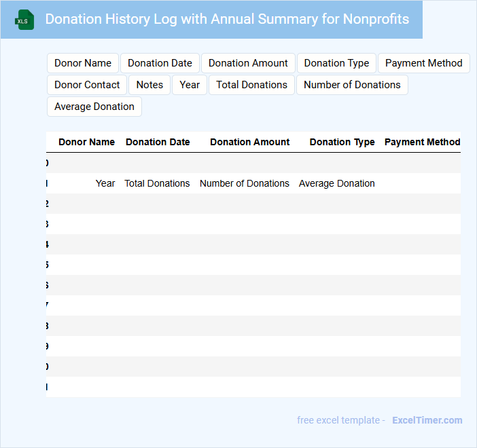Click the Average Donation table cell

tap(336, 183)
